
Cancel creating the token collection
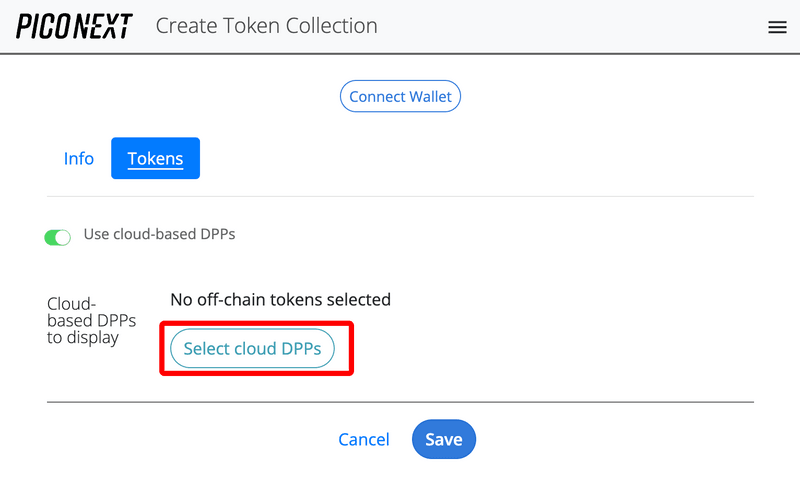tap(364, 439)
